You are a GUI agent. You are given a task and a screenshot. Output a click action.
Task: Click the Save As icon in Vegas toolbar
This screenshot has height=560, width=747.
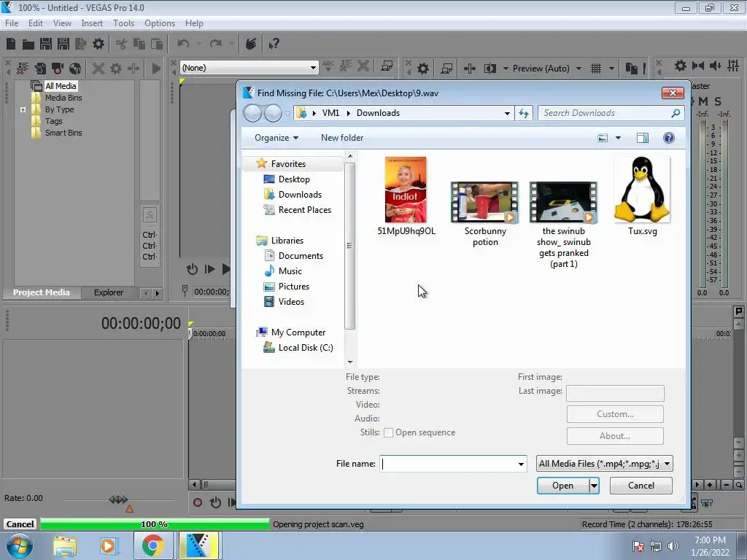click(63, 44)
